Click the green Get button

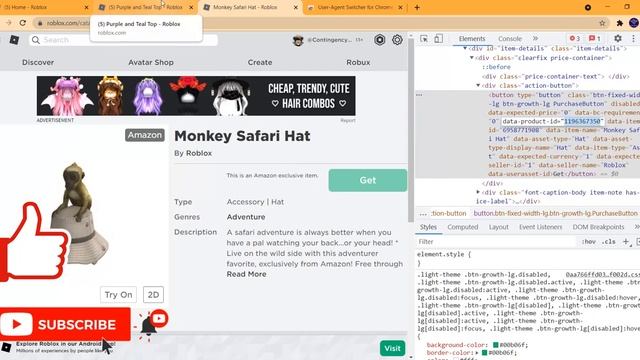click(x=368, y=180)
